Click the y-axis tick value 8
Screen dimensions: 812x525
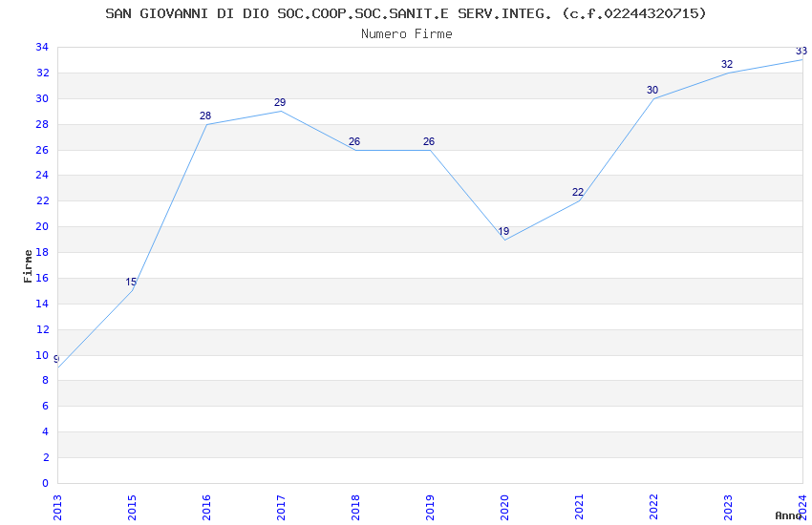46,380
